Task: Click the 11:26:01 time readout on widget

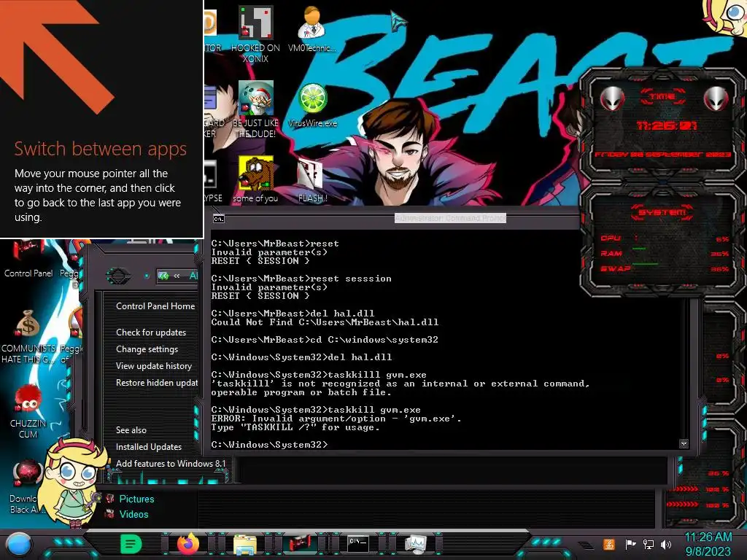Action: click(x=667, y=125)
